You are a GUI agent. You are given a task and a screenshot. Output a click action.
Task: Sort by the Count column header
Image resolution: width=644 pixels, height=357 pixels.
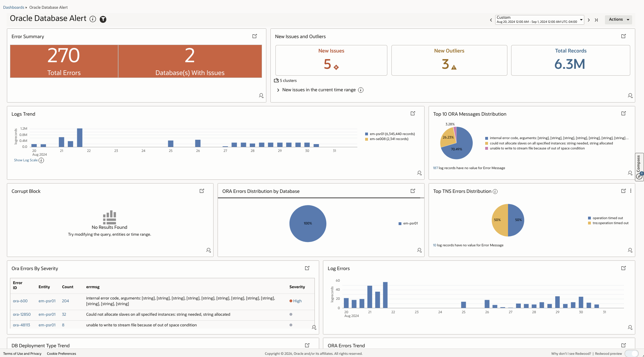[x=68, y=287]
